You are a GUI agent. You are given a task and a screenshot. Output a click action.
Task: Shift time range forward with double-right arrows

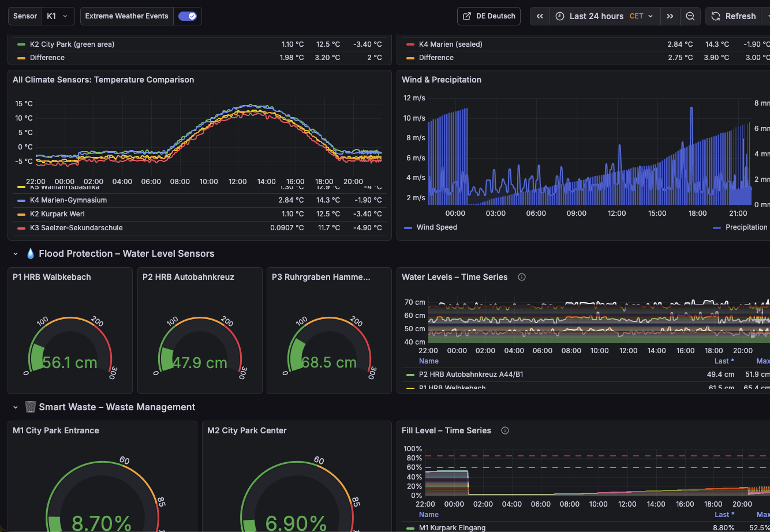tap(670, 16)
